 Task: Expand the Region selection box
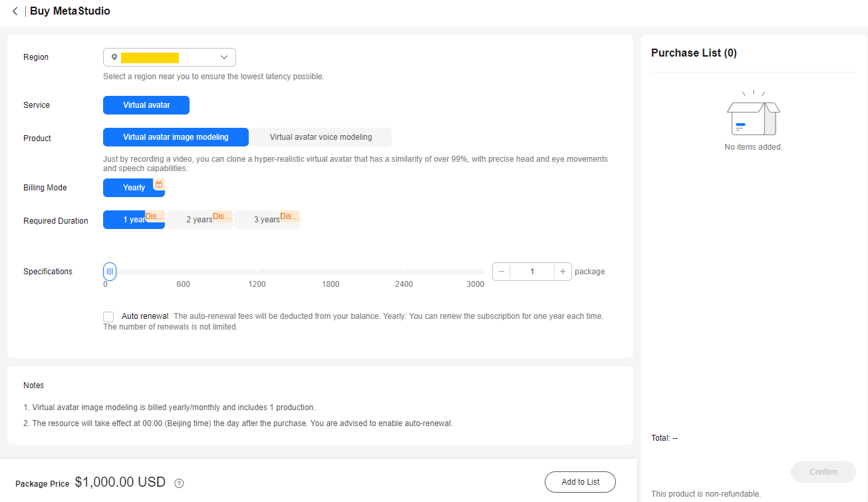pyautogui.click(x=170, y=57)
